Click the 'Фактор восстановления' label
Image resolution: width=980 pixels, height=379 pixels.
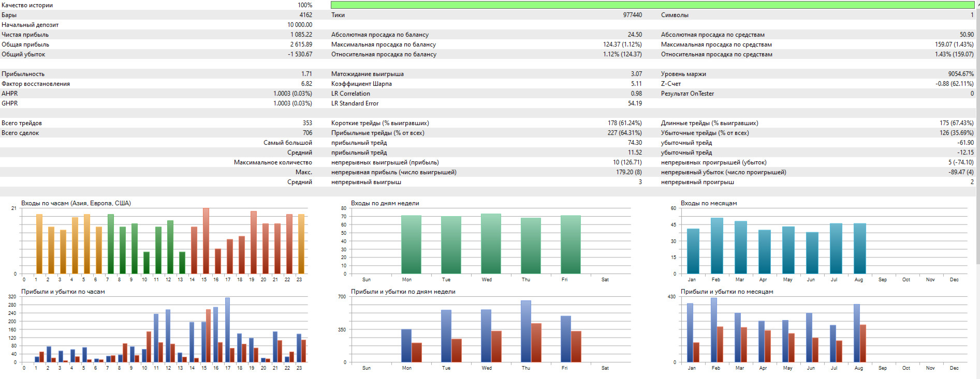[x=36, y=84]
